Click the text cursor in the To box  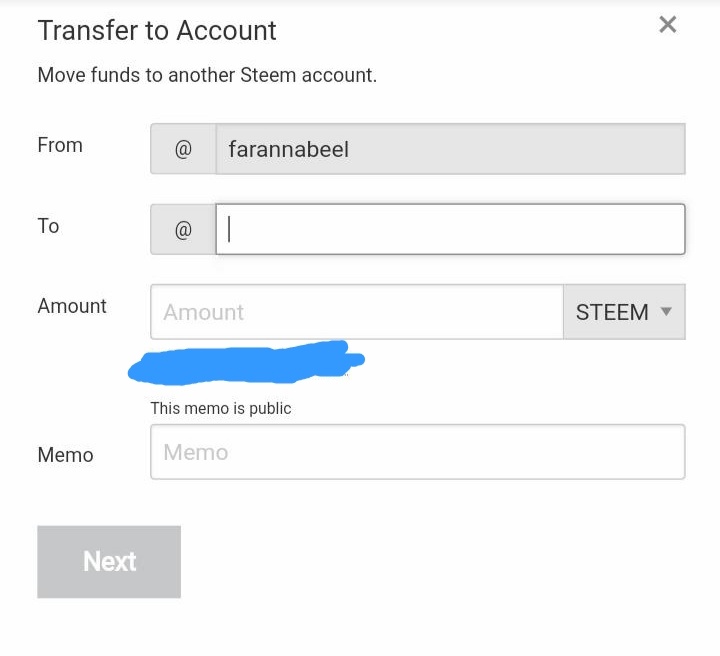tap(229, 230)
